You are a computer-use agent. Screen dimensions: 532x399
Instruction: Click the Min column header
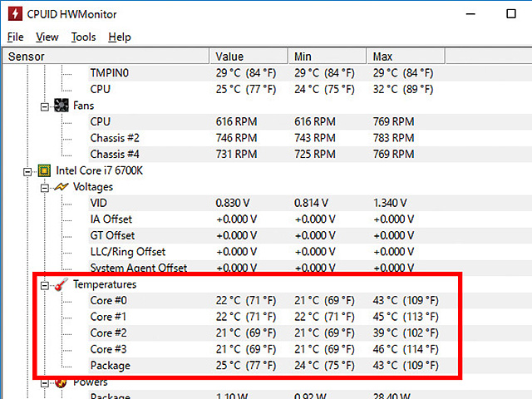(328, 57)
